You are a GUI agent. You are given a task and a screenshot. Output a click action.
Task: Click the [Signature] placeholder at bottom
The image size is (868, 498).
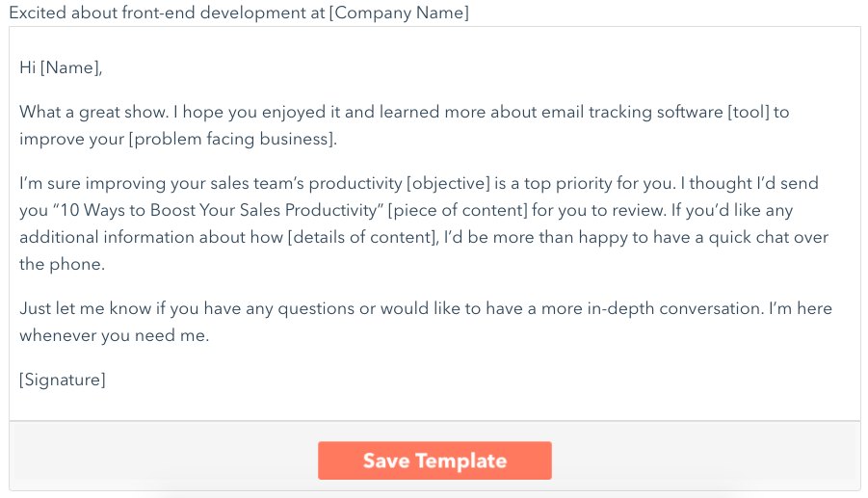63,380
